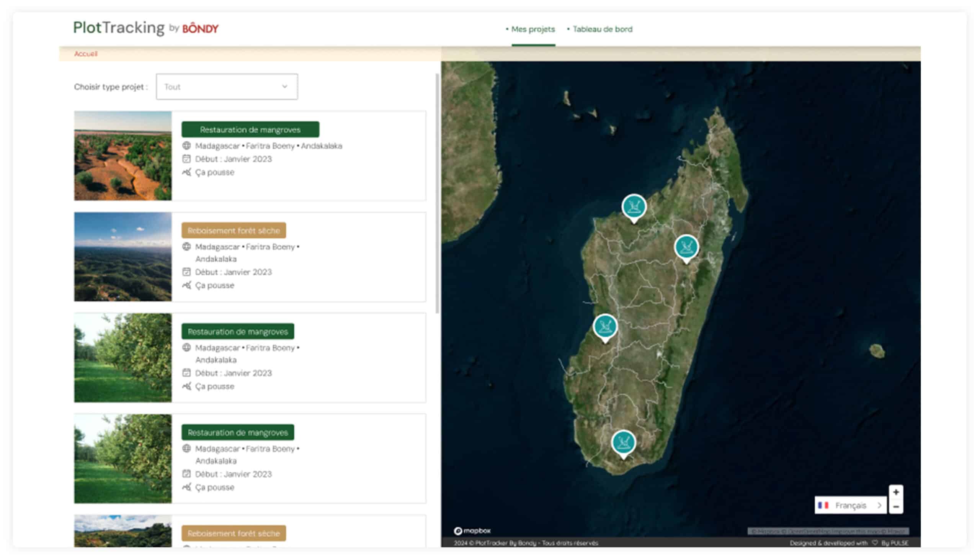The width and height of the screenshot is (980, 560).
Task: Click the French flag icon
Action: click(823, 505)
